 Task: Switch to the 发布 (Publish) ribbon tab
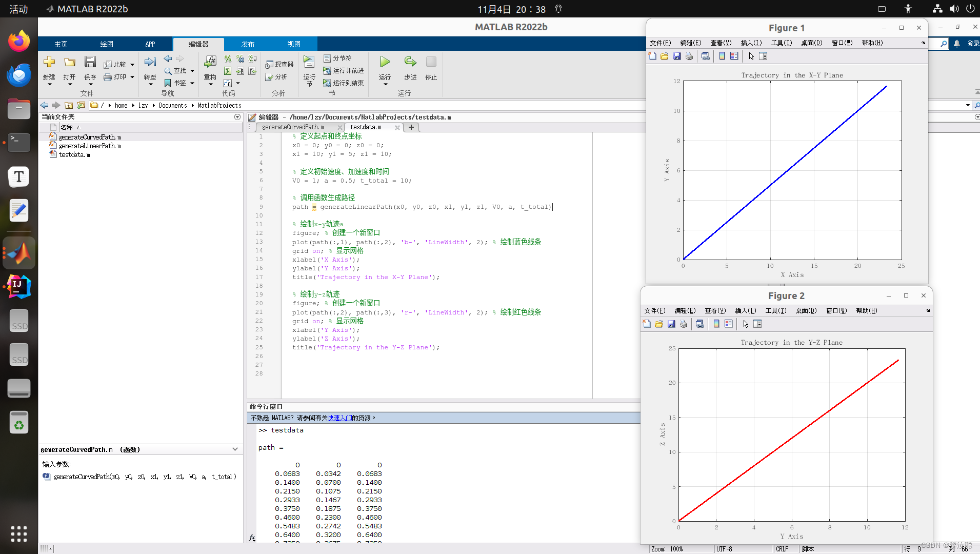coord(248,44)
